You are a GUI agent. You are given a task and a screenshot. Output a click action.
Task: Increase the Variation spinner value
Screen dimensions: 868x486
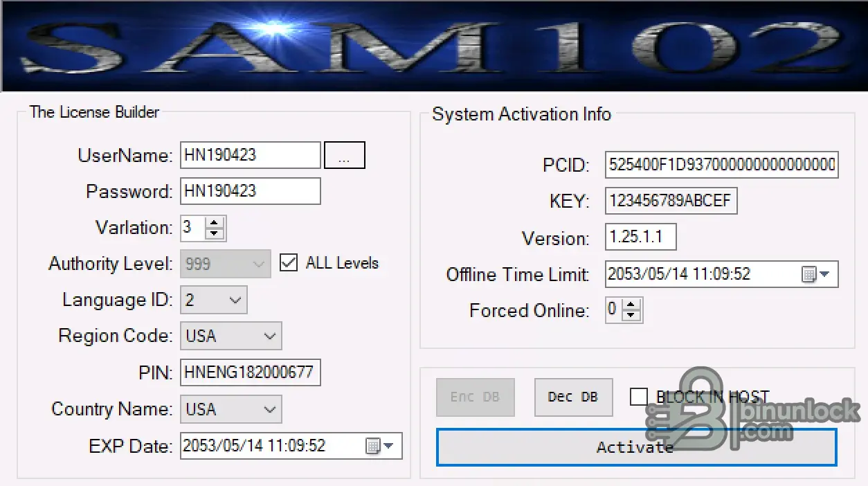215,223
